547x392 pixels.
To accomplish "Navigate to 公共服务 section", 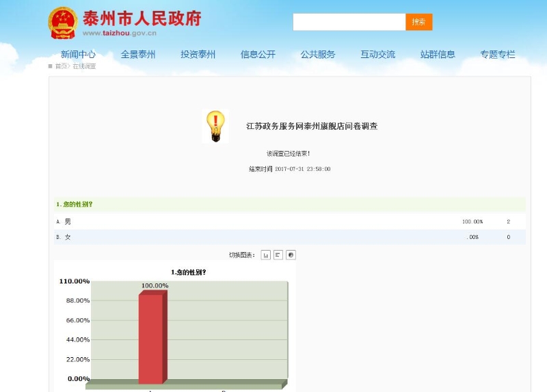I will point(318,55).
